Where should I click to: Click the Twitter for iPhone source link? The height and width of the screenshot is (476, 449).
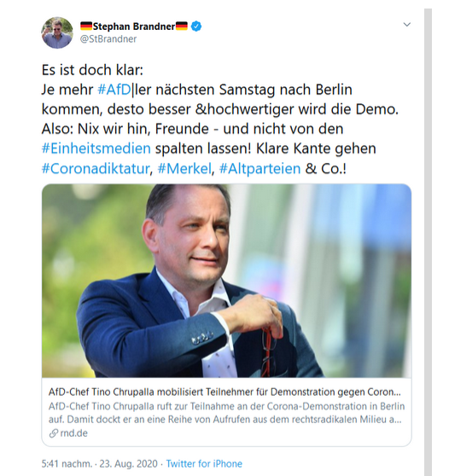[204, 464]
